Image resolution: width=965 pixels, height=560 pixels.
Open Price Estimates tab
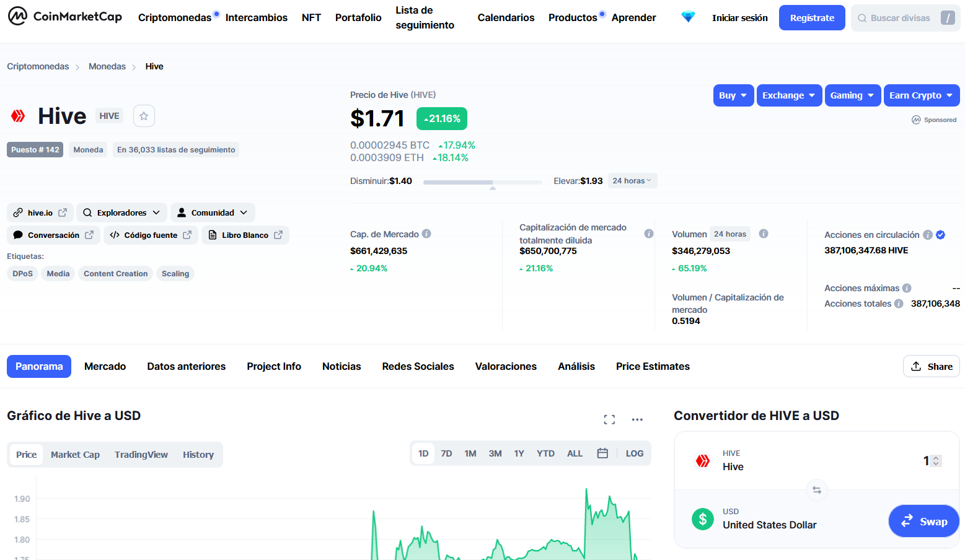click(653, 366)
